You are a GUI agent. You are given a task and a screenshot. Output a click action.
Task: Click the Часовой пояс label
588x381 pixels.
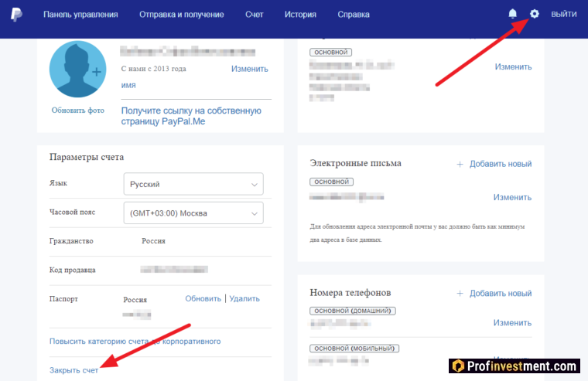pos(73,212)
